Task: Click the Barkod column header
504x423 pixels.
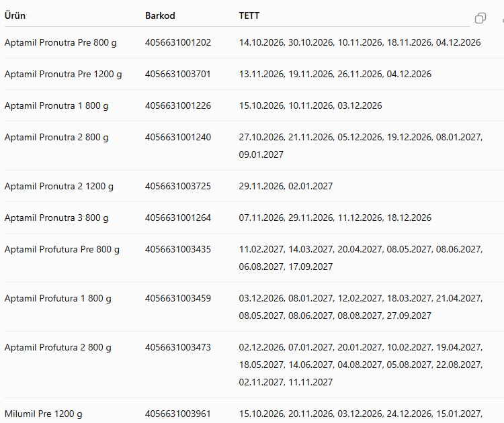Action: point(160,15)
